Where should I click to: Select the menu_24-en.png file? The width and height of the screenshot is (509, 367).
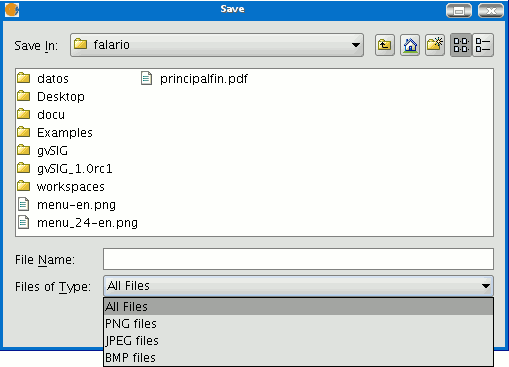coord(78,223)
